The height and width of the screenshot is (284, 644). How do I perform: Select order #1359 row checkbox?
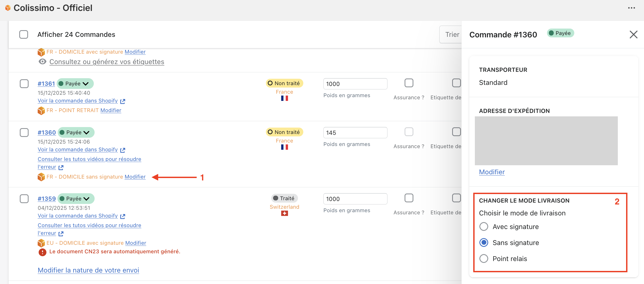pyautogui.click(x=24, y=199)
